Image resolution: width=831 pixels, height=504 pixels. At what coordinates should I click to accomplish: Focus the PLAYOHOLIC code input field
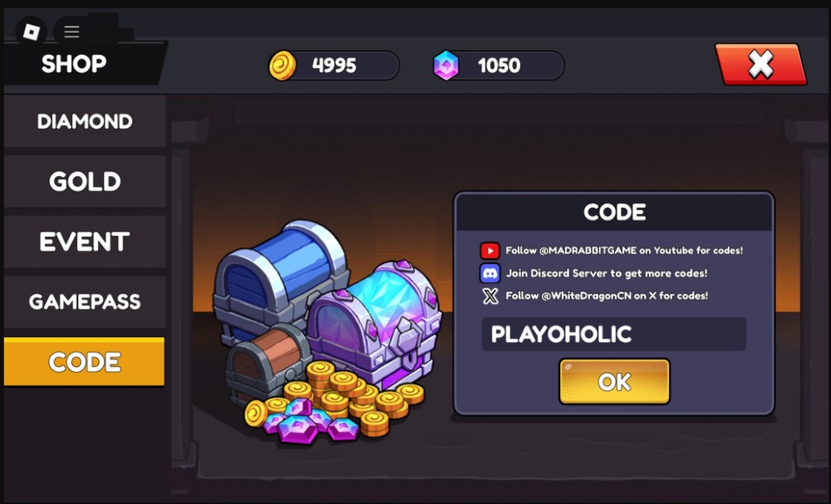pyautogui.click(x=614, y=334)
